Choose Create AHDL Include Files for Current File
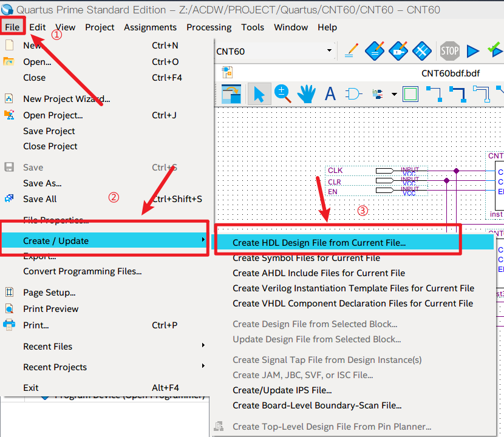Viewport: 504px width, 437px height. coord(319,273)
